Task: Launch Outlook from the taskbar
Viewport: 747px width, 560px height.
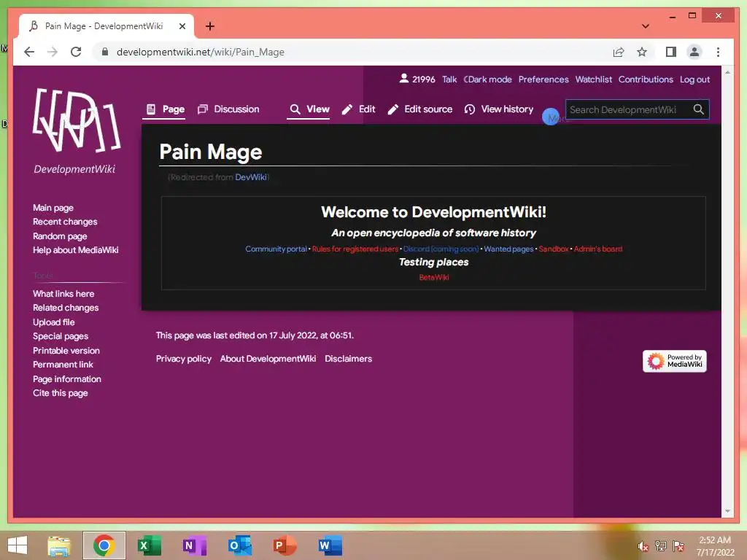Action: (239, 545)
